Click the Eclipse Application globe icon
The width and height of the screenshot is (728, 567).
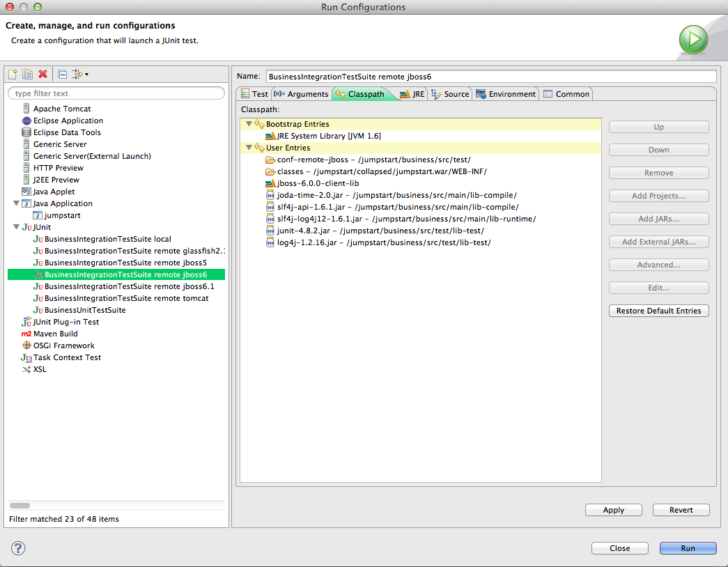[x=26, y=121]
